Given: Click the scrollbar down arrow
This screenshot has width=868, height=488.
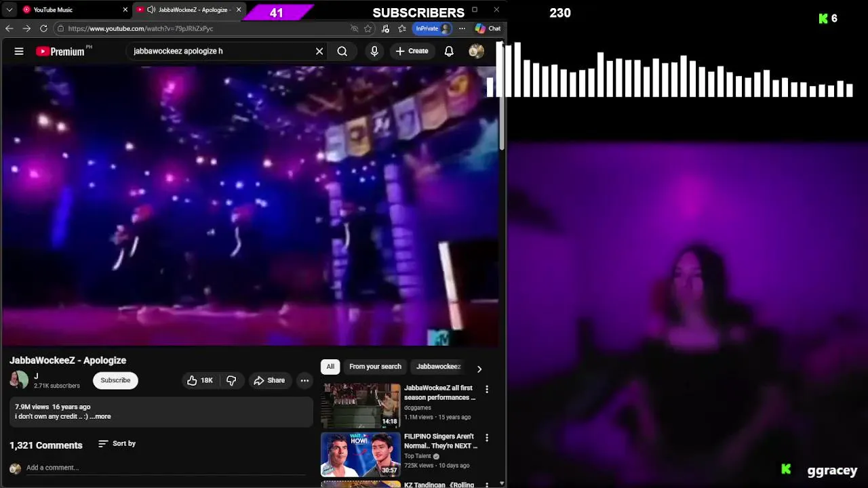Looking at the screenshot, I should (x=502, y=483).
